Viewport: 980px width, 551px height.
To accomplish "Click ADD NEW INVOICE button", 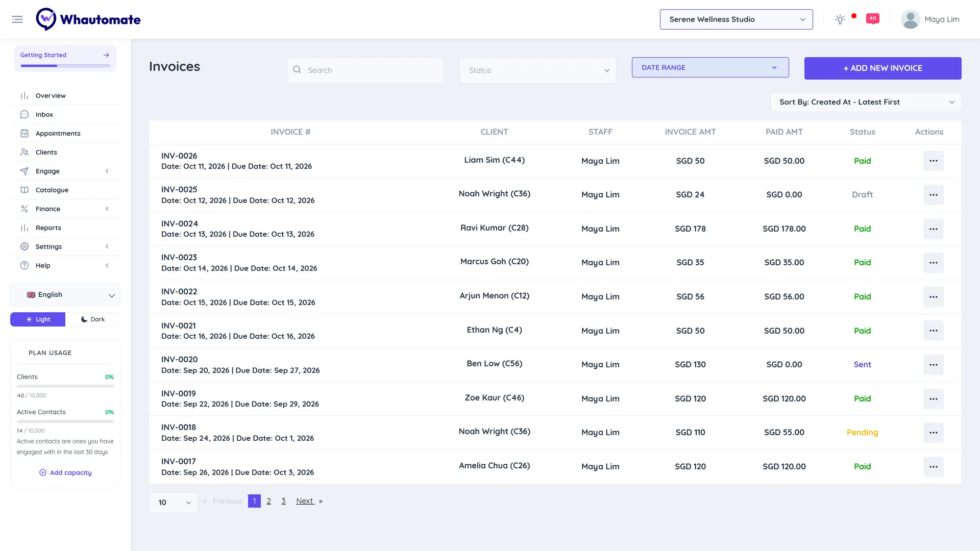I will 883,68.
